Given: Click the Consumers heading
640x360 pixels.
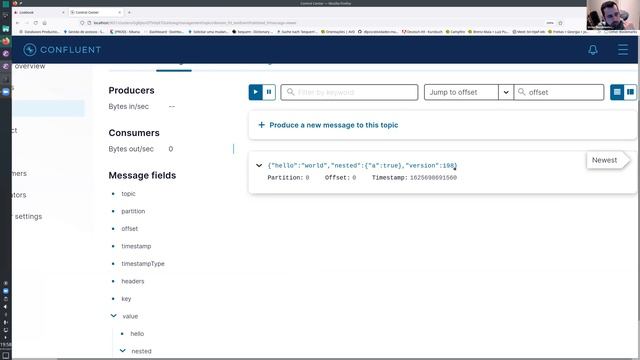Looking at the screenshot, I should point(134,133).
